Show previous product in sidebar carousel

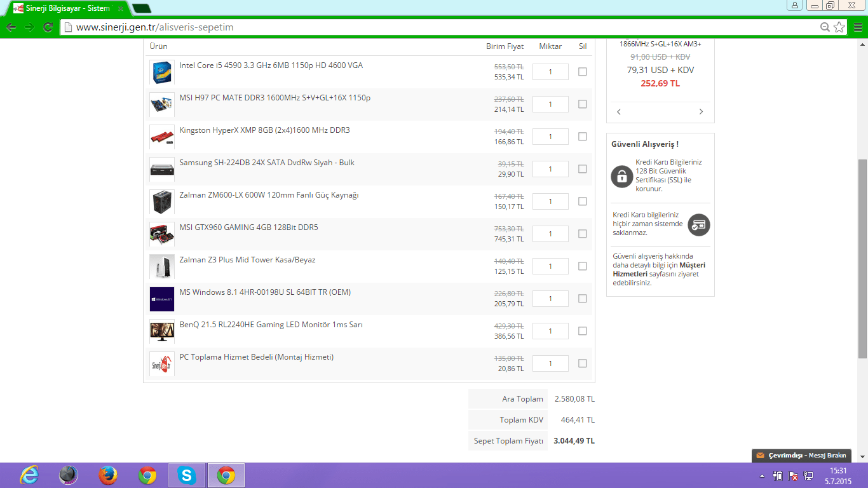(x=619, y=112)
